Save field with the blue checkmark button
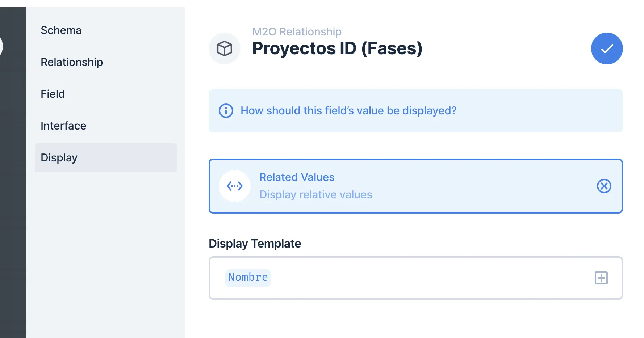The height and width of the screenshot is (338, 644). coord(607,48)
